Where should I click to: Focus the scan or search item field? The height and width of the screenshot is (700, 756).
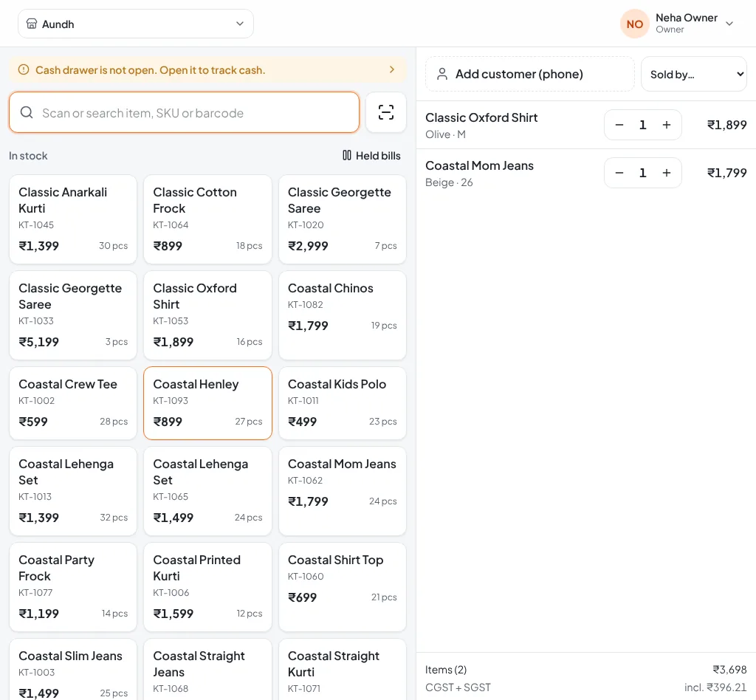pyautogui.click(x=184, y=112)
